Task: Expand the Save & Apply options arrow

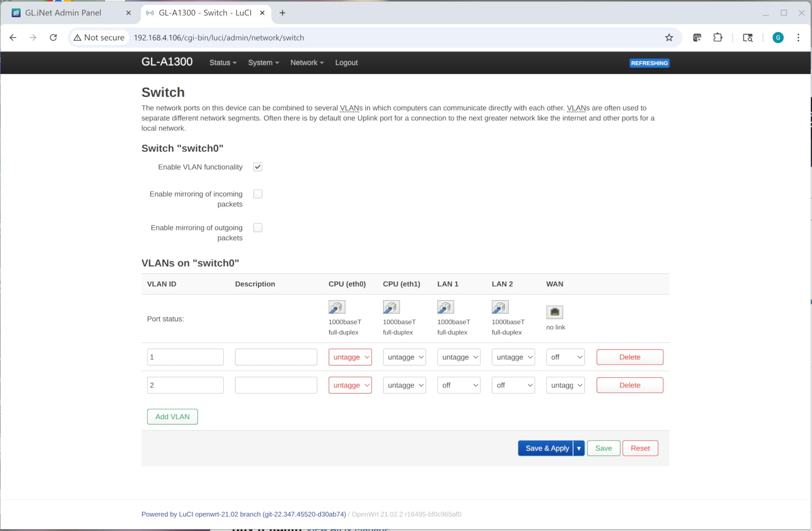Action: click(x=579, y=448)
